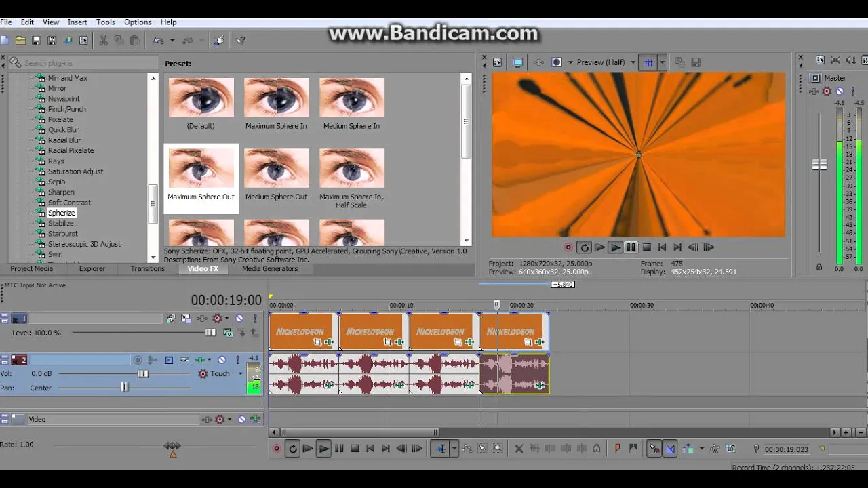Open File menu

6,22
